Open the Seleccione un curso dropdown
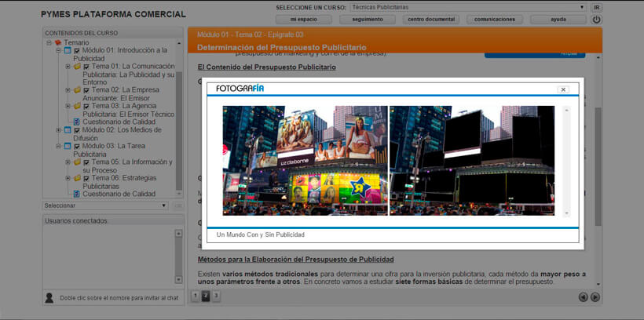644x320 pixels. coord(468,7)
